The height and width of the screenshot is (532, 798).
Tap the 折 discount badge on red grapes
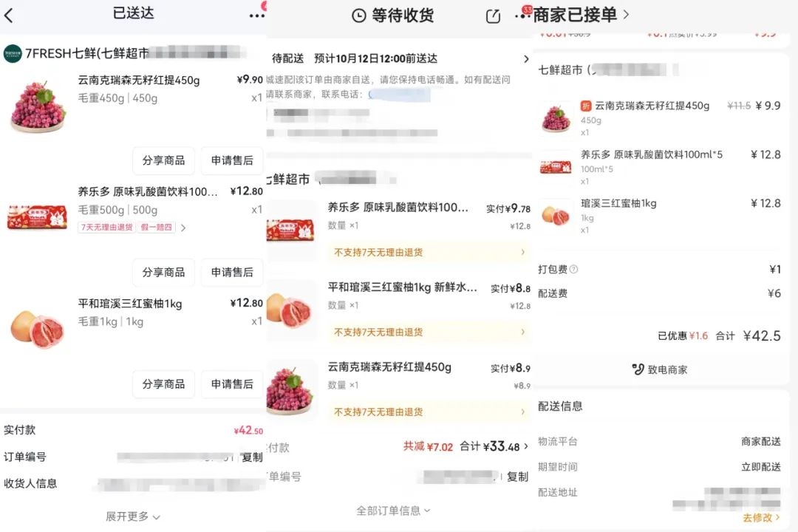[586, 106]
